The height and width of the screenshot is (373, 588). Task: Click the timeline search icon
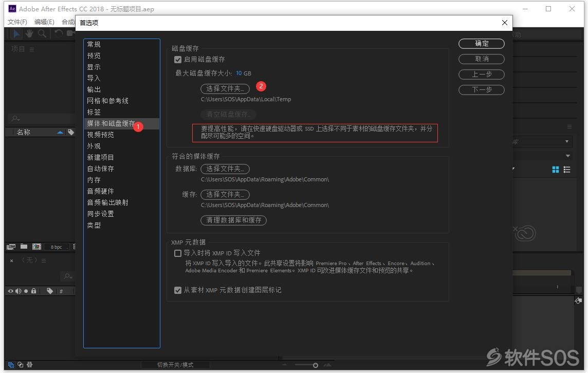(68, 276)
